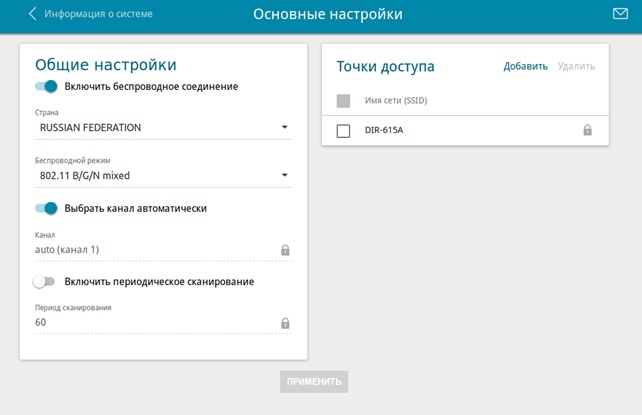The width and height of the screenshot is (642, 415).
Task: Click lock icon beside DIR-615A network
Action: point(587,131)
